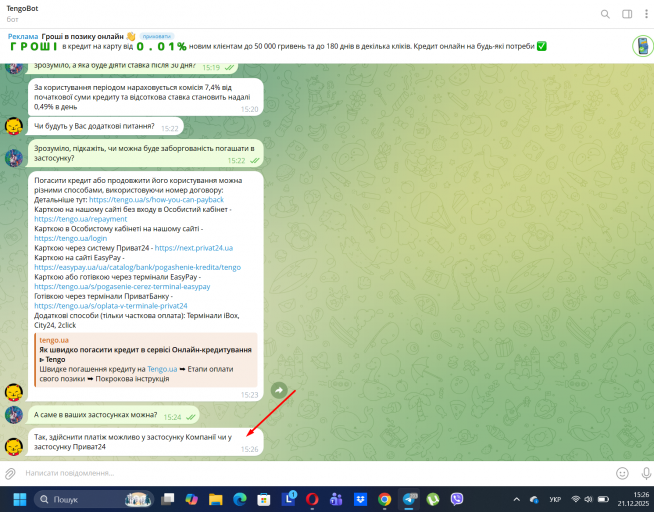Open Microsoft Teams from the taskbar
This screenshot has height=512, width=654.
click(x=336, y=499)
